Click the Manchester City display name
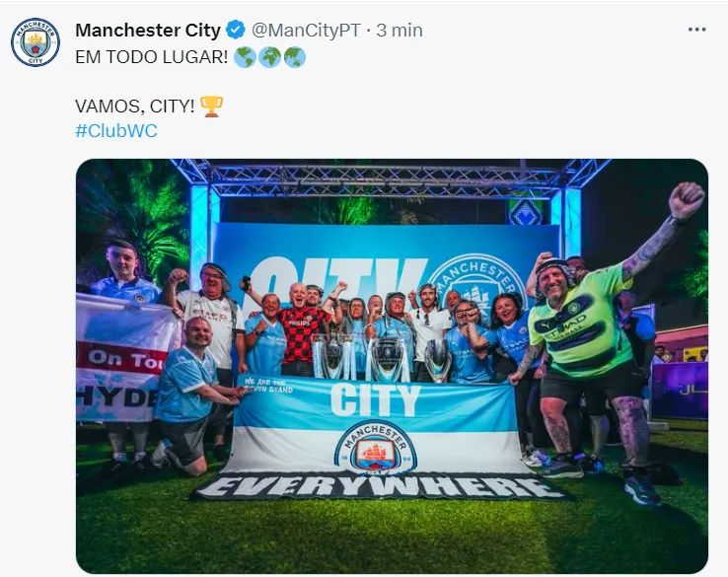Image resolution: width=728 pixels, height=577 pixels. point(148,31)
